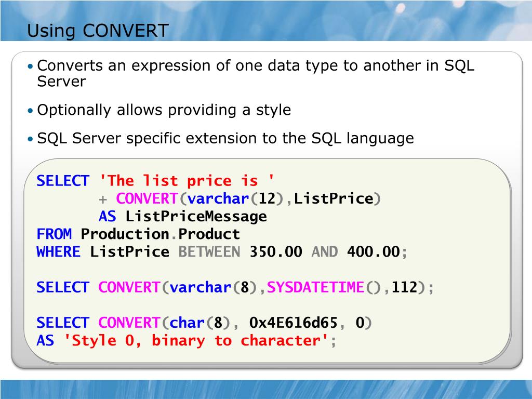Click the code 'CONVERT(varchar(12),ListPrice)'

point(248,198)
